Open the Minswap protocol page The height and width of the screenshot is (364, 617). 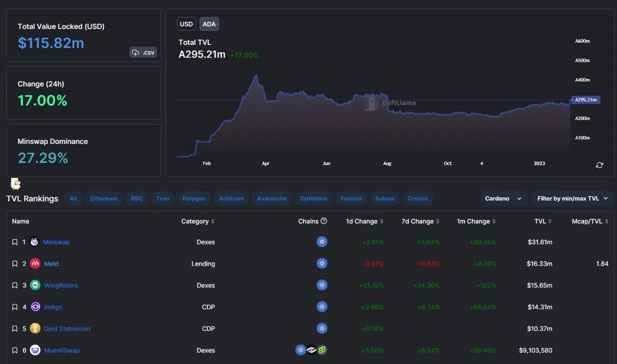coord(56,242)
